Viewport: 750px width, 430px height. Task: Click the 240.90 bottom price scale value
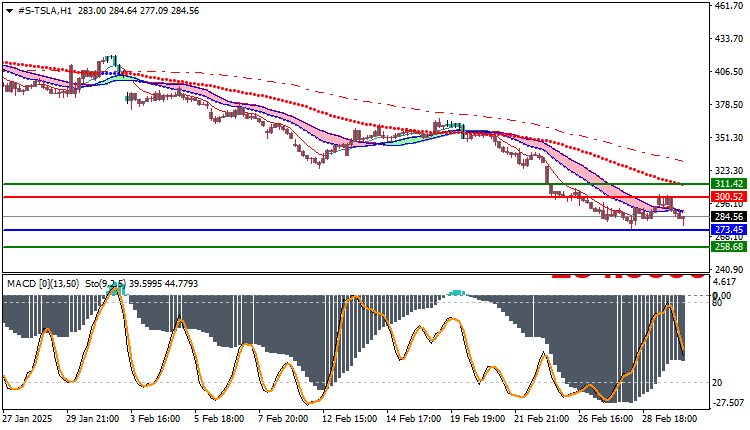pos(728,270)
